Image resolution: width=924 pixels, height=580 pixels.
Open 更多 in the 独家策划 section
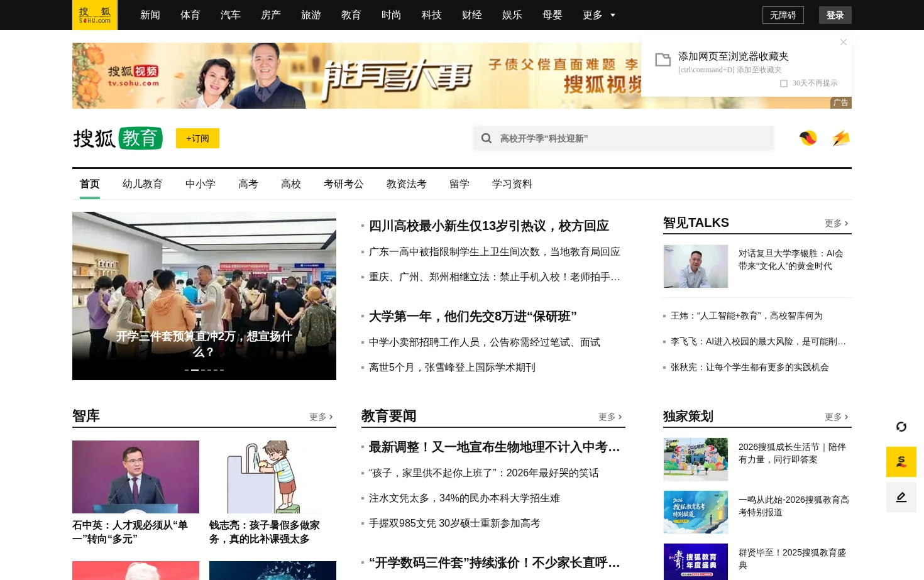click(x=837, y=417)
